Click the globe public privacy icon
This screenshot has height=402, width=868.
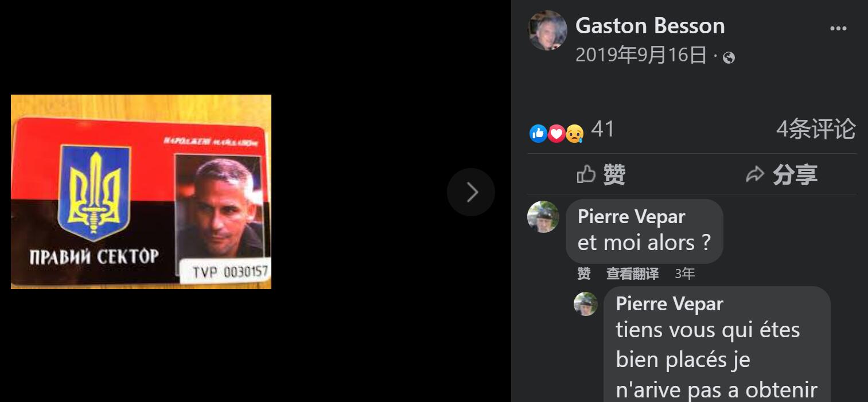click(x=729, y=57)
